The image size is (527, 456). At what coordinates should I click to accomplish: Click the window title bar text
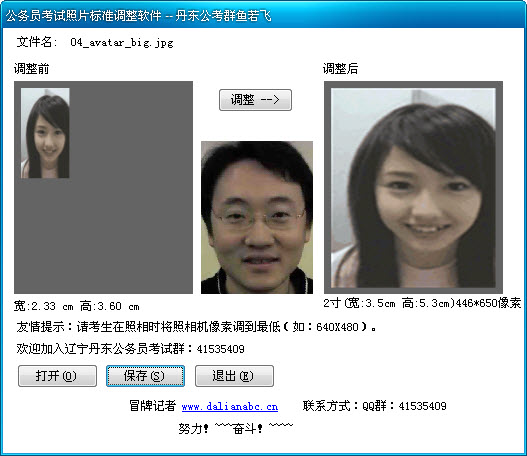click(x=138, y=16)
